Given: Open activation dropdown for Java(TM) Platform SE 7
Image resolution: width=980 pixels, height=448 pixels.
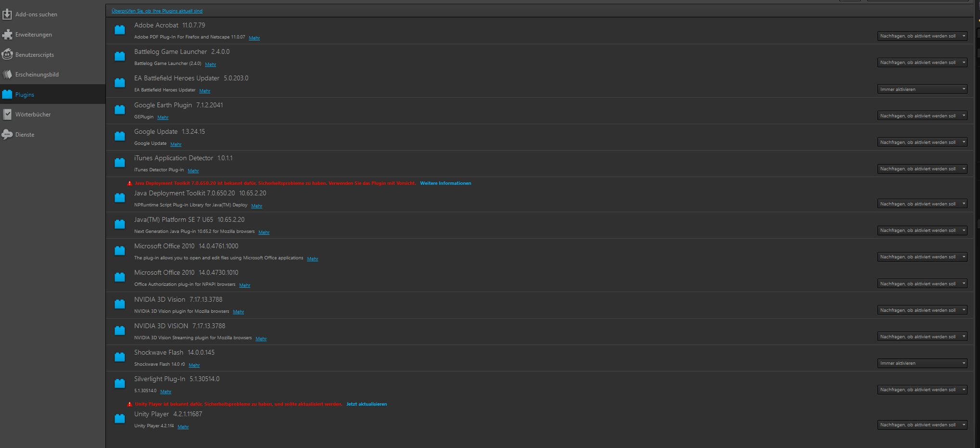Looking at the screenshot, I should [922, 230].
